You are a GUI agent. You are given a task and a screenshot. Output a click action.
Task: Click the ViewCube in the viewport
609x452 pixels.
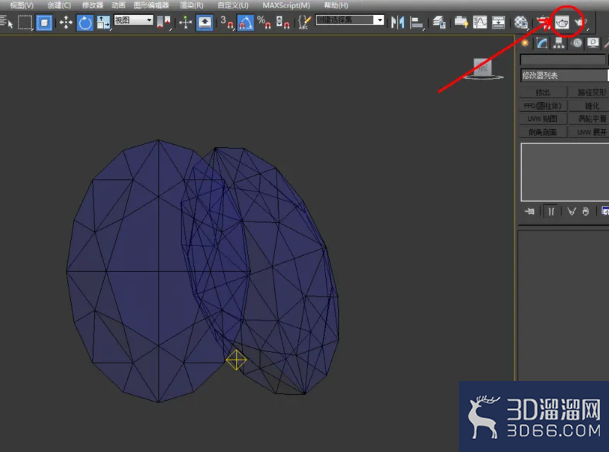[x=483, y=69]
